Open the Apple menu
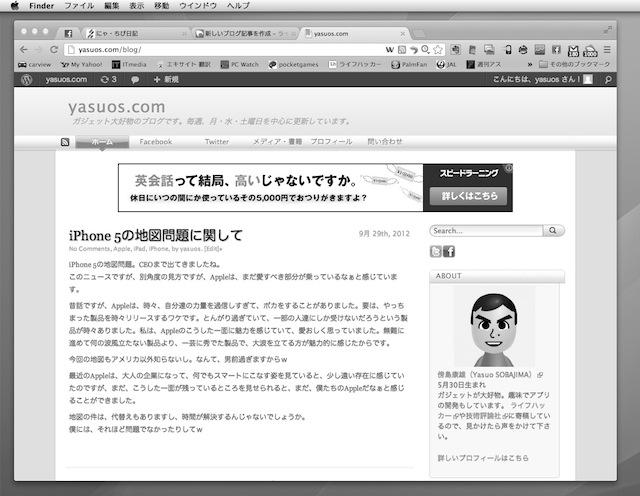This screenshot has width=640, height=496. (15, 6)
